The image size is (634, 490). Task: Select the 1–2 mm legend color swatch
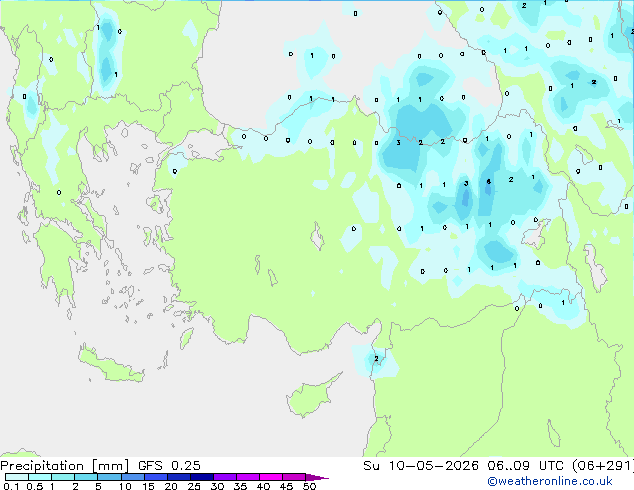63,477
